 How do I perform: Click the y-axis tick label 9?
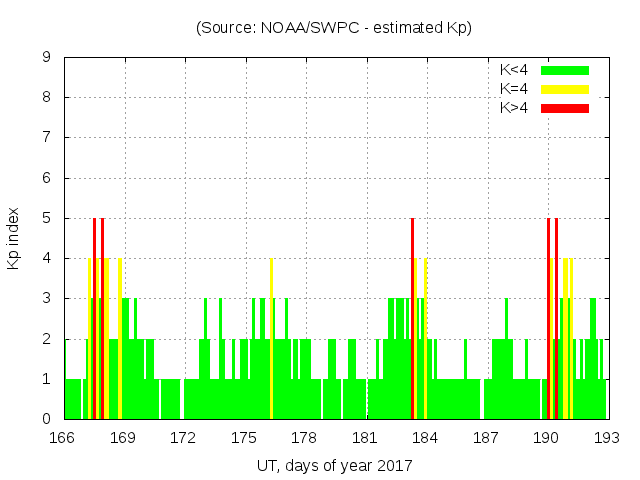(47, 57)
